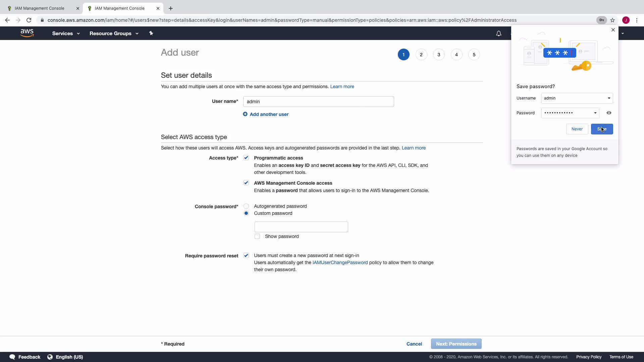The image size is (644, 362).
Task: Open the IAMUserChangePassword policy link
Action: point(340,262)
